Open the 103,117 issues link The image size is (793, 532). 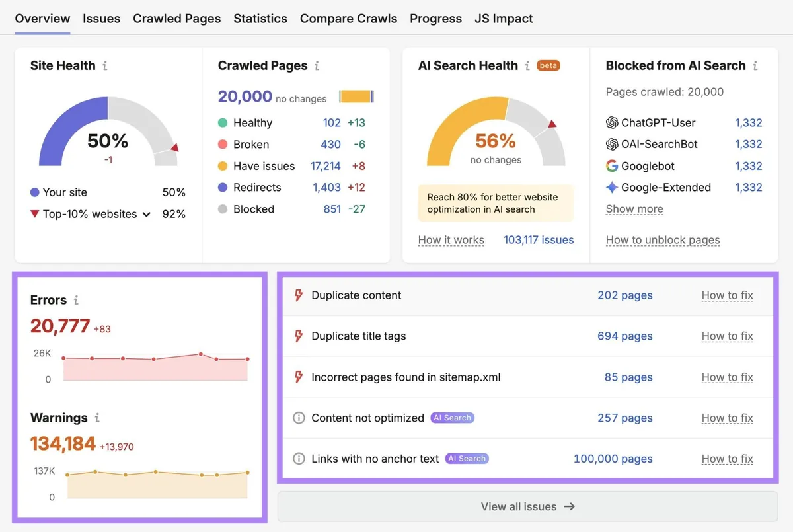[x=539, y=240]
